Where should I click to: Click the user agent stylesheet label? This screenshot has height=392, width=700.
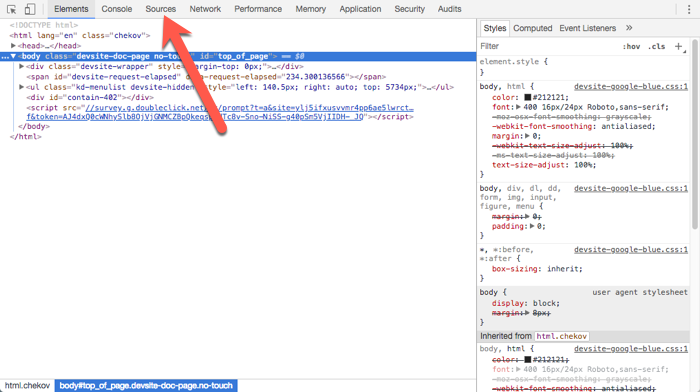640,292
